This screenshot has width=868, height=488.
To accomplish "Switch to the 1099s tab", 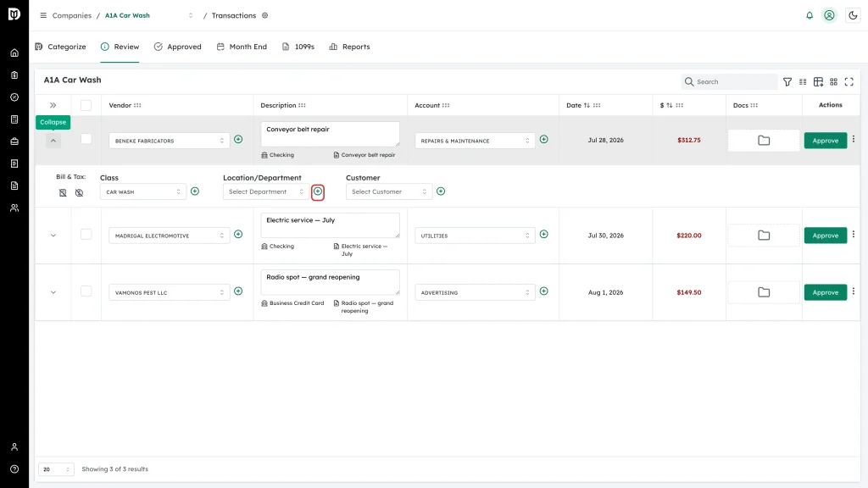I will (298, 47).
